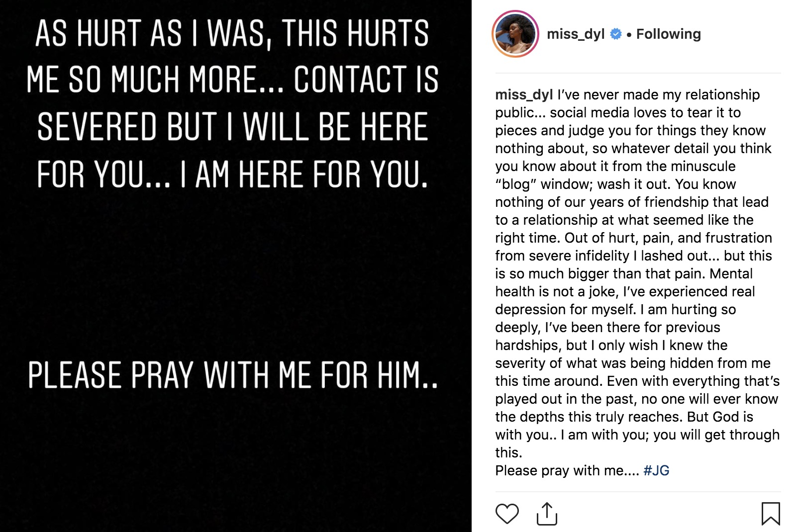
Task: Open miss_dyl profile from the header username
Action: [575, 34]
